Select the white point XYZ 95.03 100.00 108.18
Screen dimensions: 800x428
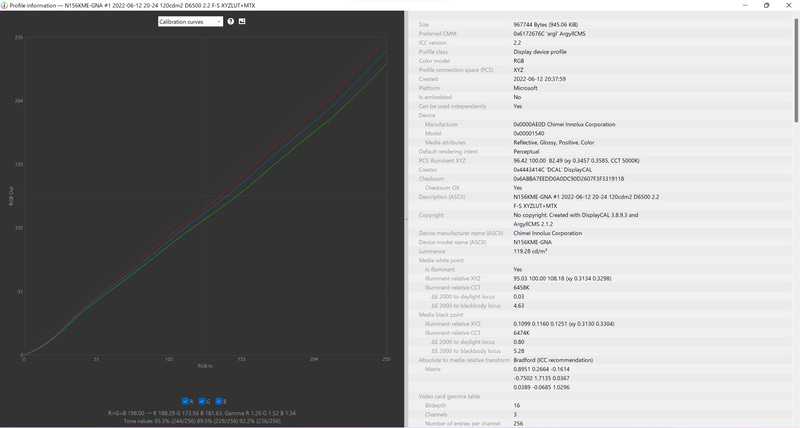coord(562,279)
